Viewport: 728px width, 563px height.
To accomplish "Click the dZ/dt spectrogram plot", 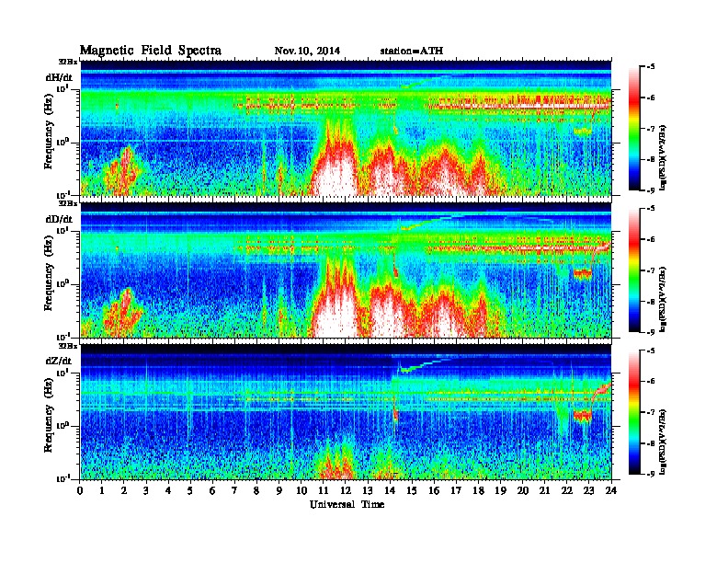I will point(346,411).
